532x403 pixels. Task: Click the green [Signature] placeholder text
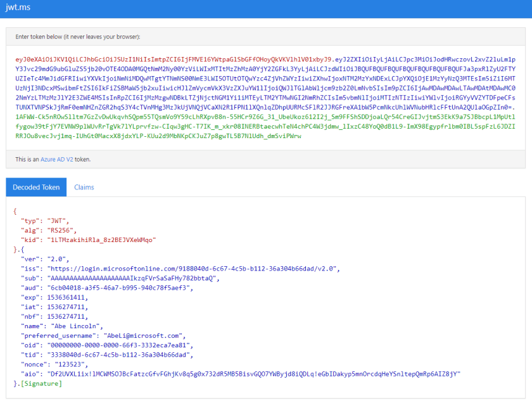coord(42,383)
